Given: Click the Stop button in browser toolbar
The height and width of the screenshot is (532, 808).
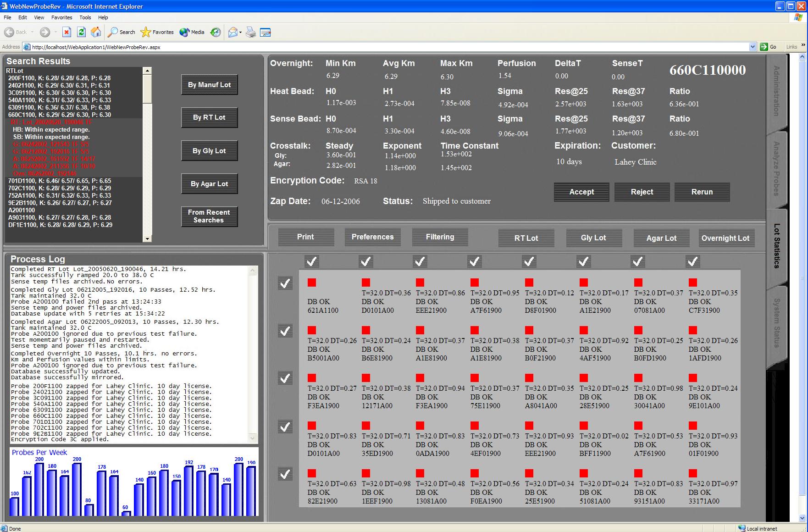Looking at the screenshot, I should point(66,32).
